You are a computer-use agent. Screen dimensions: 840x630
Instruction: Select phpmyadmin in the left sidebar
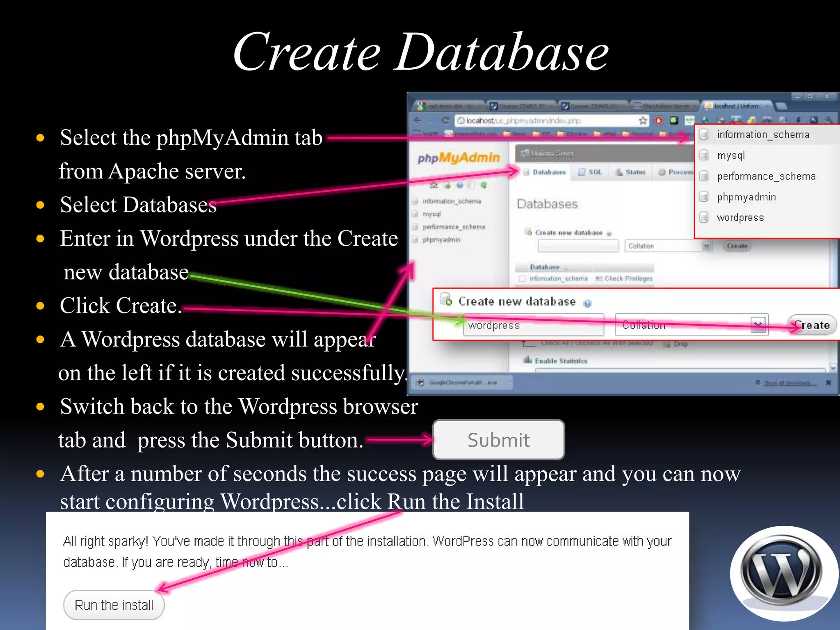coord(441,240)
